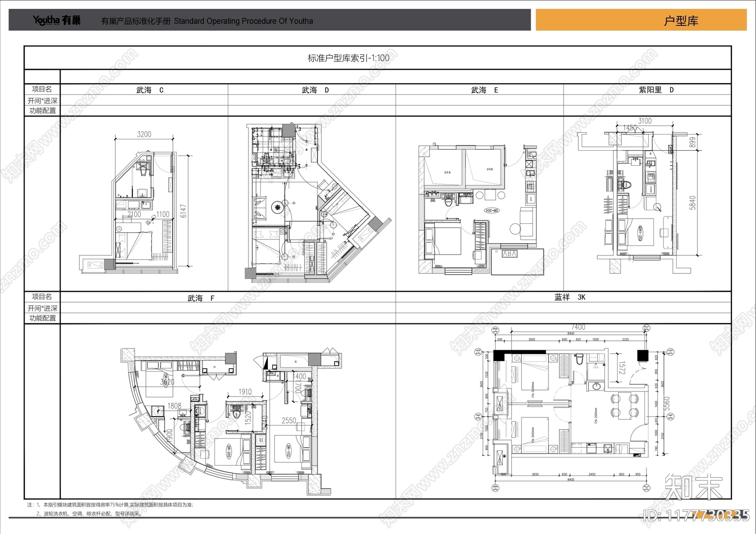This screenshot has width=756, height=534.
Task: Click the 1572 dimension in 蓝祥 3K
Action: pyautogui.click(x=621, y=368)
